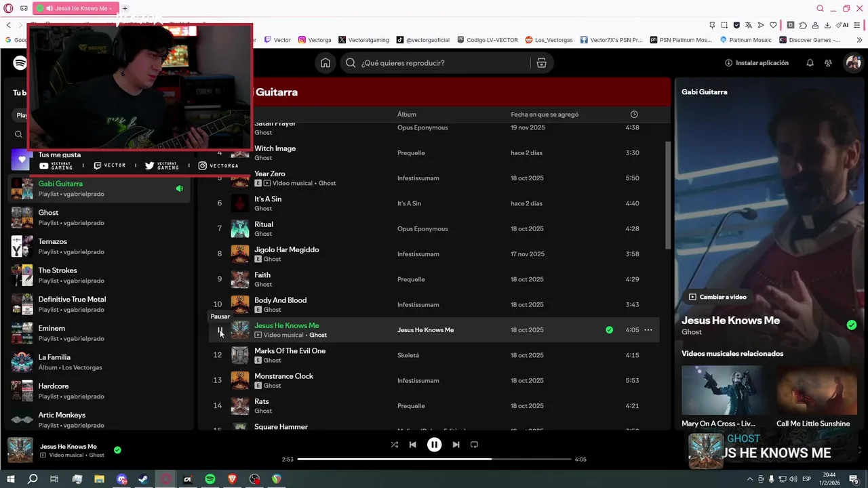The height and width of the screenshot is (488, 868).
Task: Open Definitive True Metal playlist
Action: click(99, 304)
